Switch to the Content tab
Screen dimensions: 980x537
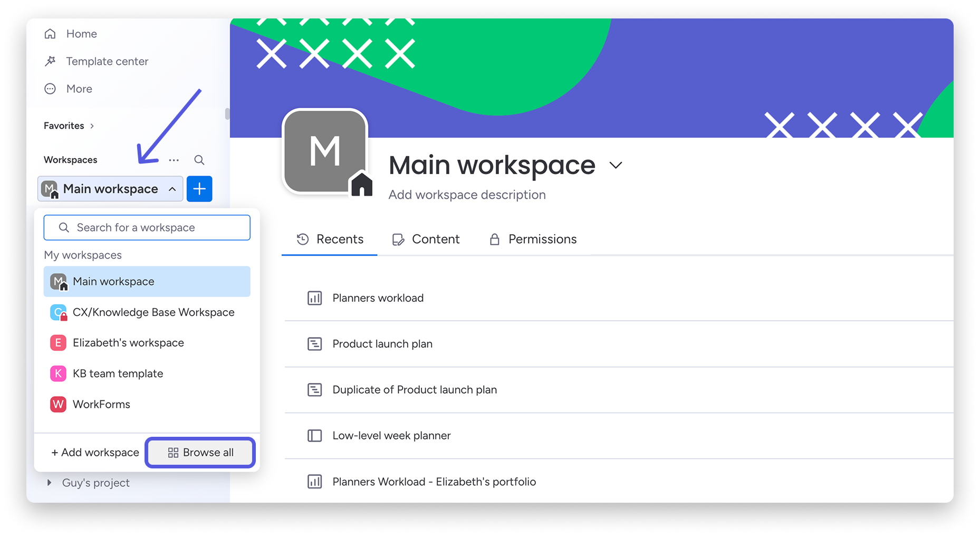[426, 239]
